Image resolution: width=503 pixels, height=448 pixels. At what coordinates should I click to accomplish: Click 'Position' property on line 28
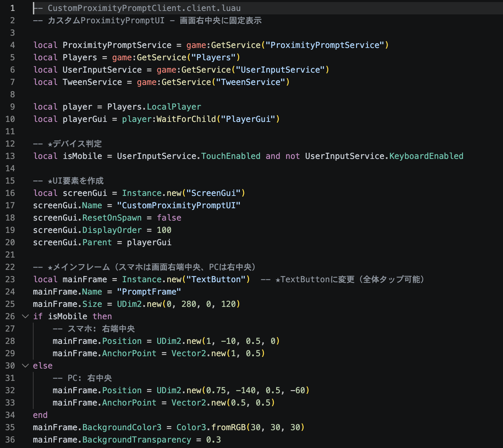coord(122,341)
